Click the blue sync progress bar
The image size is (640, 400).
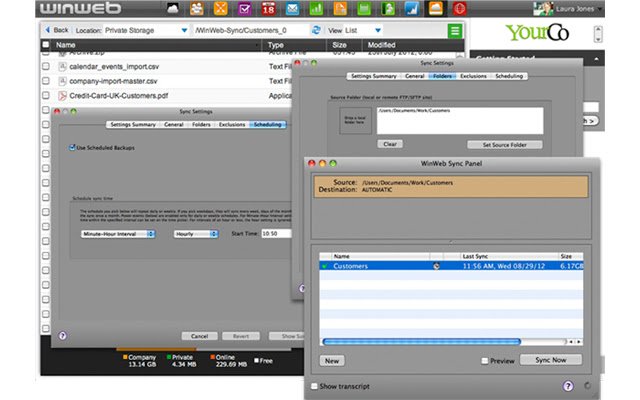click(421, 342)
